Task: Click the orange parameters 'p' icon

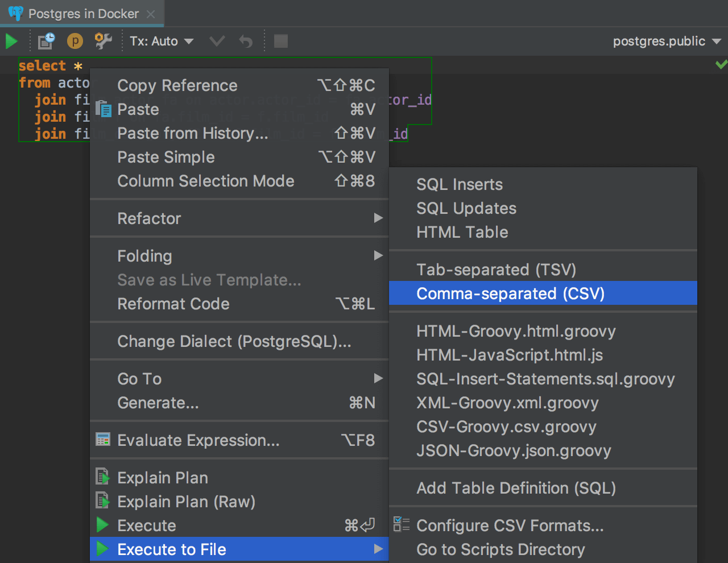Action: click(x=75, y=41)
